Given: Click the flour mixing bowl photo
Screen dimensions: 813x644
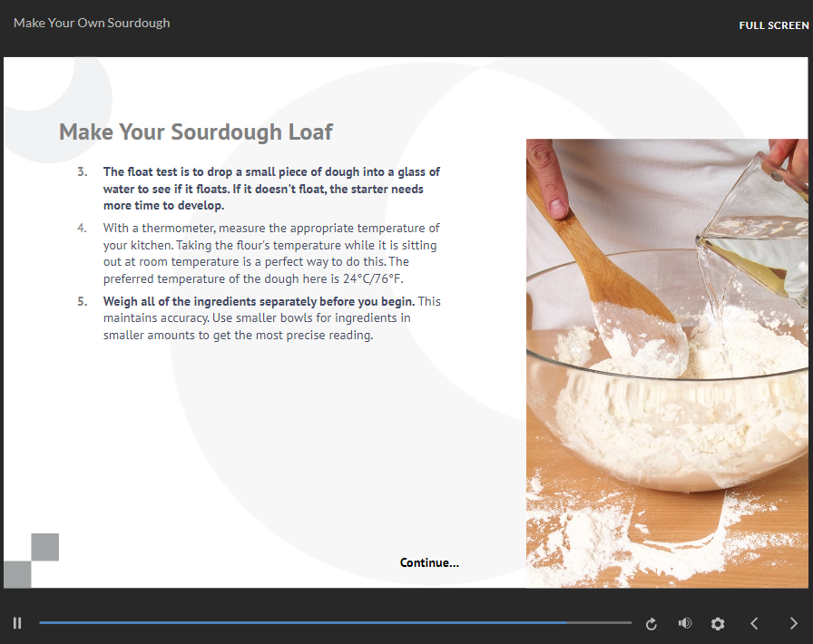Looking at the screenshot, I should click(667, 363).
